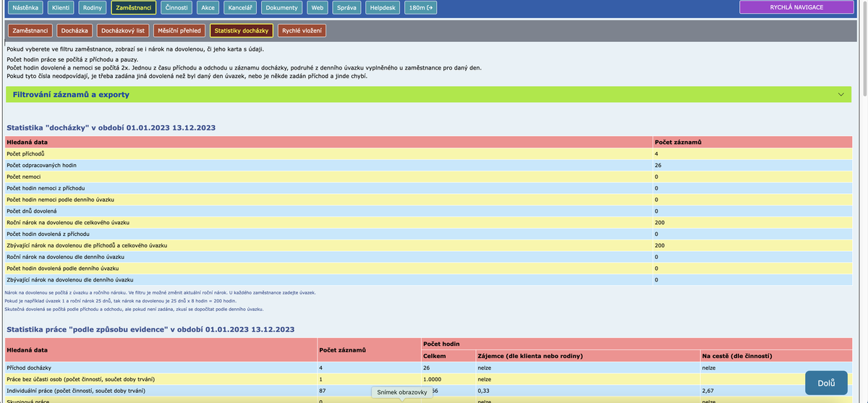This screenshot has width=868, height=403.
Task: Select the Statistiky docházky tab
Action: [242, 30]
